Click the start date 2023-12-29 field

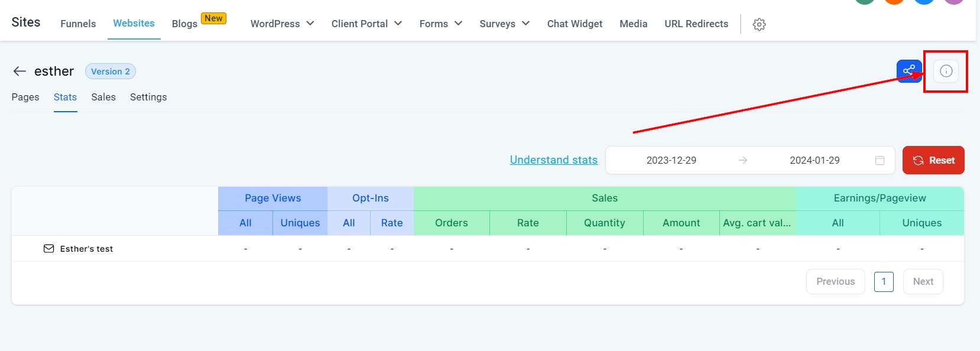click(x=671, y=160)
